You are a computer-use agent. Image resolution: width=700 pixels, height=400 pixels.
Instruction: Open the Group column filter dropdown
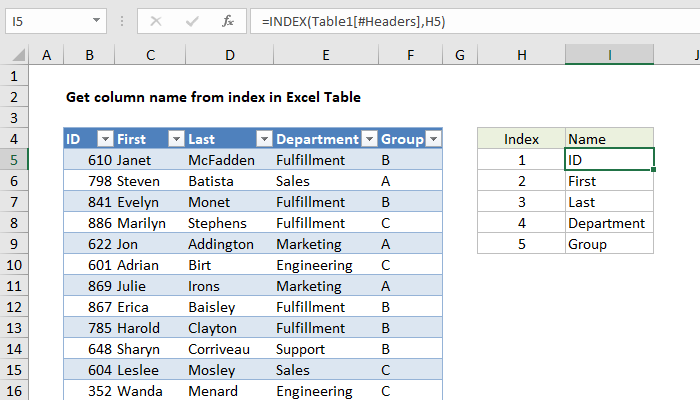click(x=433, y=140)
